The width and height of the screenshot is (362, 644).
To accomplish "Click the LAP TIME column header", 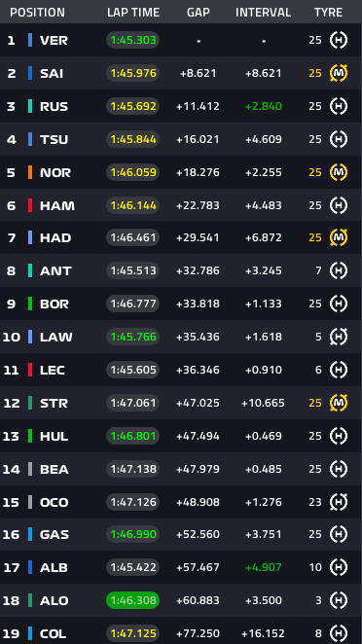I will pos(133,13).
